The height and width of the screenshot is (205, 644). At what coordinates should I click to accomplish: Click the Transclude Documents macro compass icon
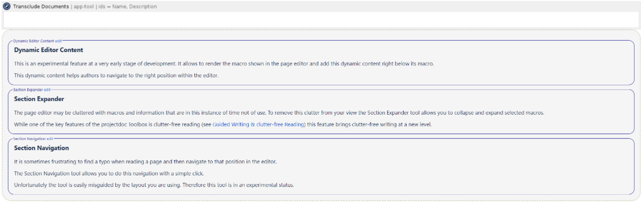7,7
